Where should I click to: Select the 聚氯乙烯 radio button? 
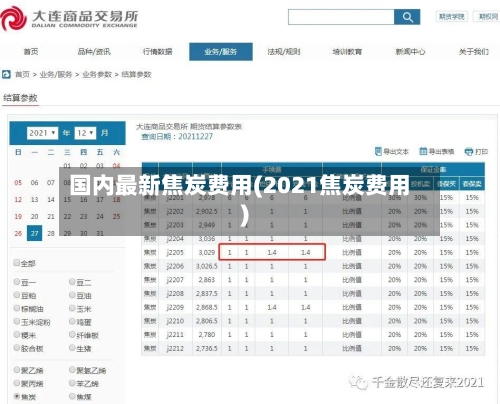click(x=72, y=370)
